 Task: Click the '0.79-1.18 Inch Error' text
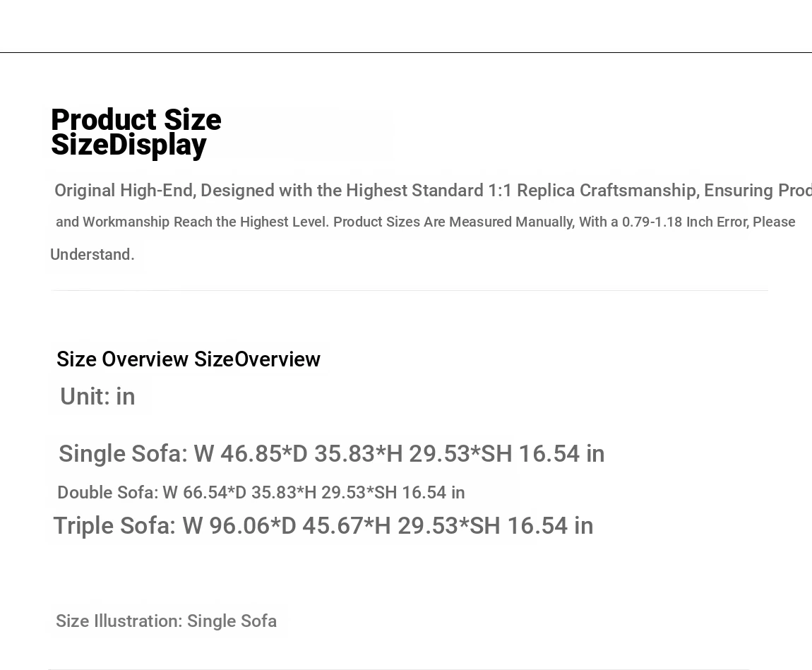point(685,222)
